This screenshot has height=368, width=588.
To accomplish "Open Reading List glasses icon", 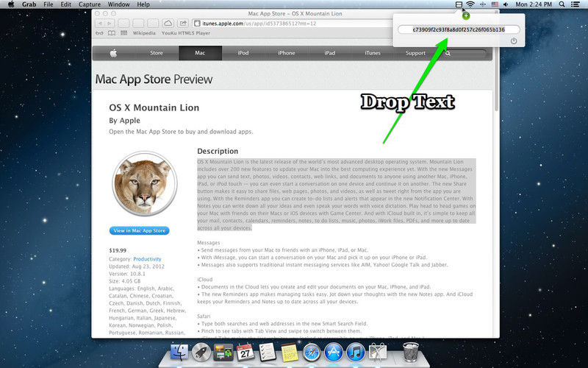I will click(99, 33).
